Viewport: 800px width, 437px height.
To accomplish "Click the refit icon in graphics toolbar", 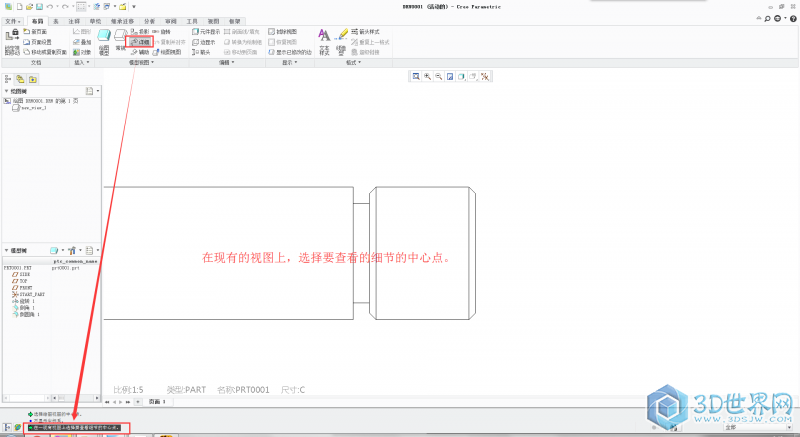I will pyautogui.click(x=416, y=76).
